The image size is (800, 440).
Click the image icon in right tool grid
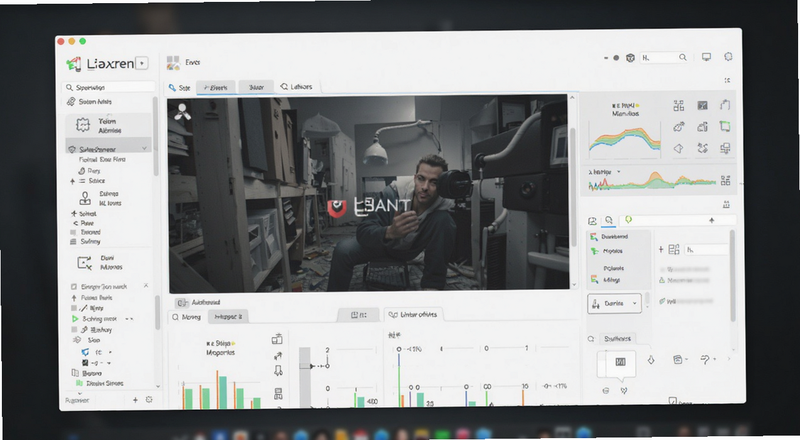[703, 106]
